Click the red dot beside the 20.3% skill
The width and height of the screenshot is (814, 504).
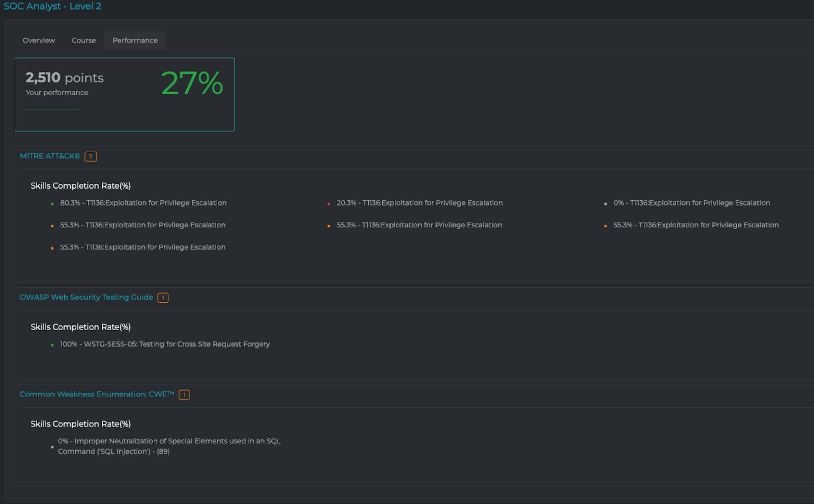(x=328, y=203)
